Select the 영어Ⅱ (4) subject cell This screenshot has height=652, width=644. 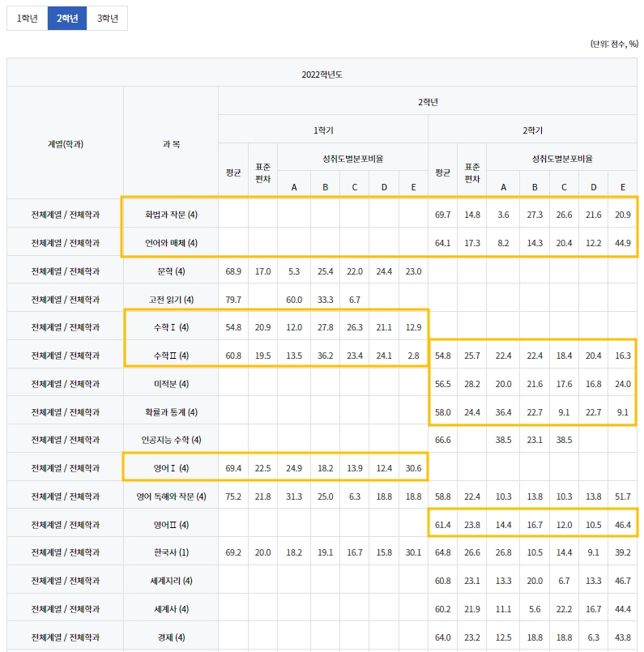[x=171, y=524]
